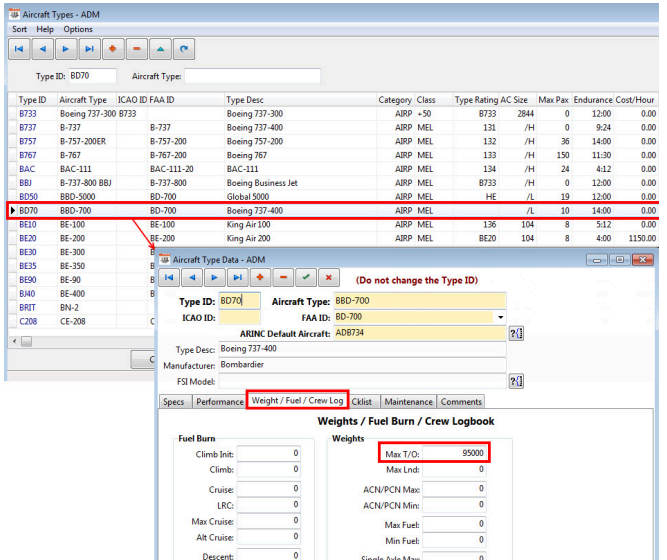Select the B757 row in the grid
The width and height of the screenshot is (667, 560).
(x=333, y=141)
